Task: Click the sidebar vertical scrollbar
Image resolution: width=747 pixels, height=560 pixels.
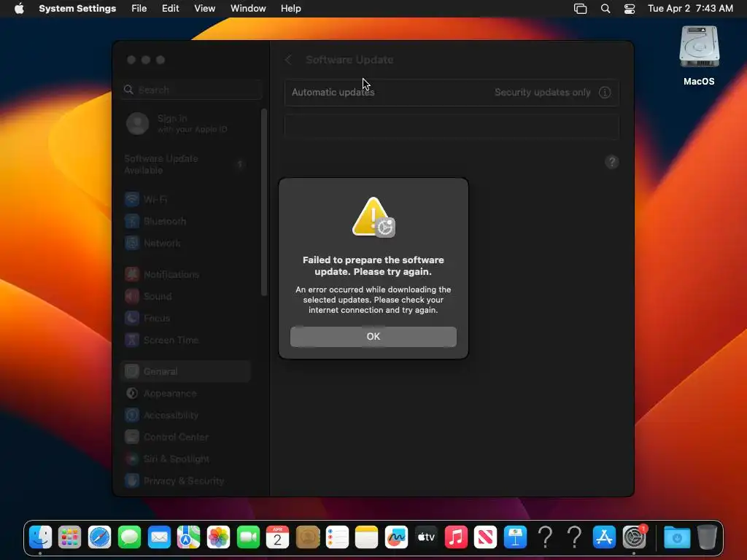Action: click(264, 203)
